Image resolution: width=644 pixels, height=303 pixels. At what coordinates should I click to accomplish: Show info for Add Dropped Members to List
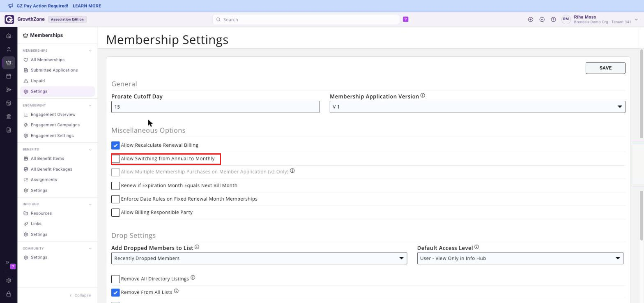coord(197,247)
